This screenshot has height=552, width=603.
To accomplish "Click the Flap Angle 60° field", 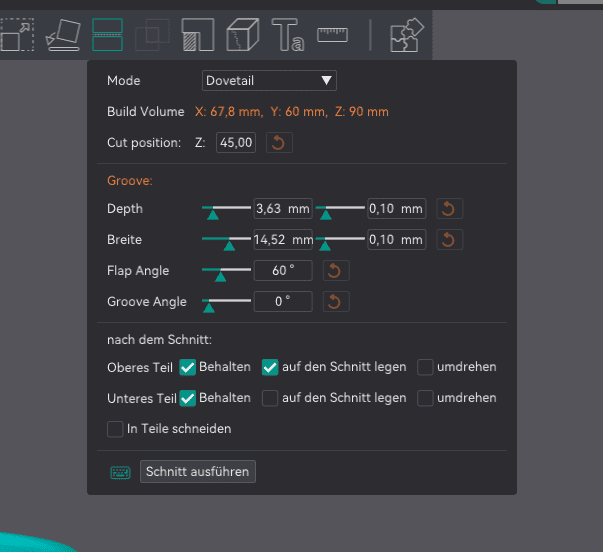I will tap(283, 270).
